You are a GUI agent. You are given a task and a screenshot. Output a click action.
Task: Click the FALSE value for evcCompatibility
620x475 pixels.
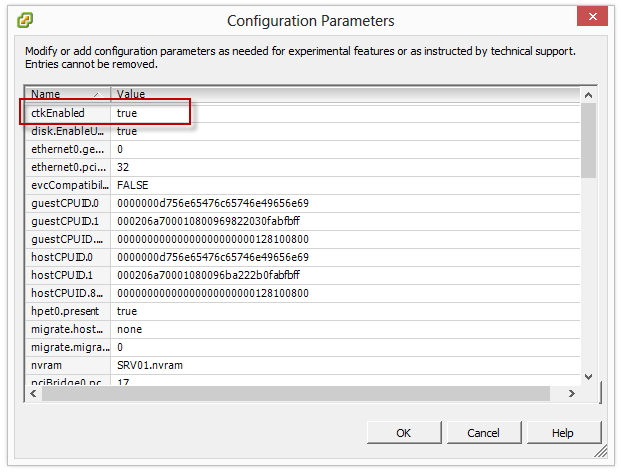(x=133, y=185)
